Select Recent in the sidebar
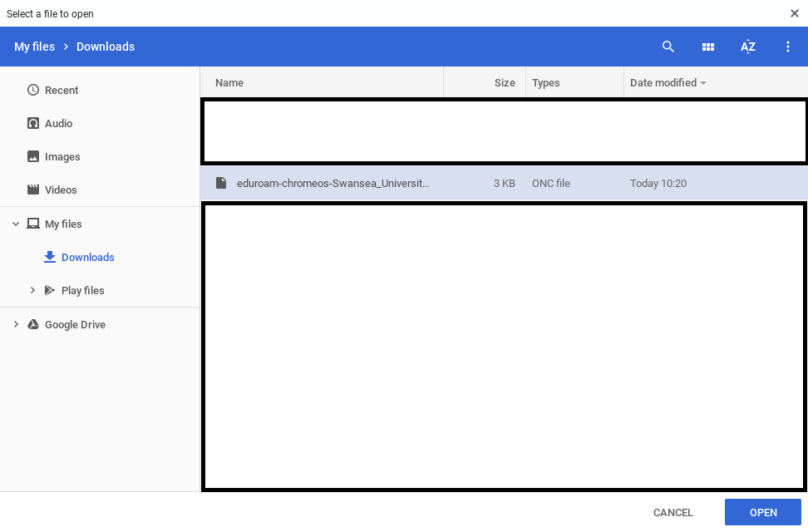Screen dimensions: 808x532 tap(62, 90)
